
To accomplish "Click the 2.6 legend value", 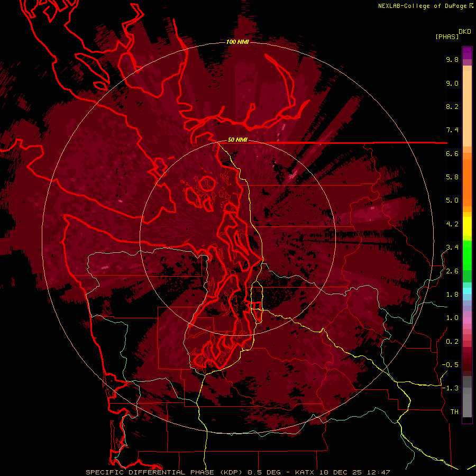I will point(452,271).
